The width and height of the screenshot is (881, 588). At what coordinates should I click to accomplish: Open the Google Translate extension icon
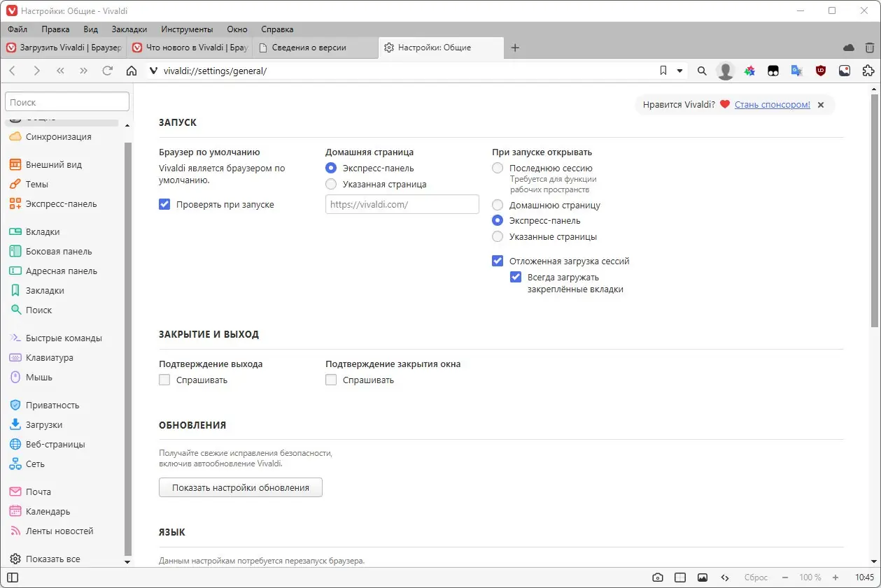pyautogui.click(x=797, y=71)
